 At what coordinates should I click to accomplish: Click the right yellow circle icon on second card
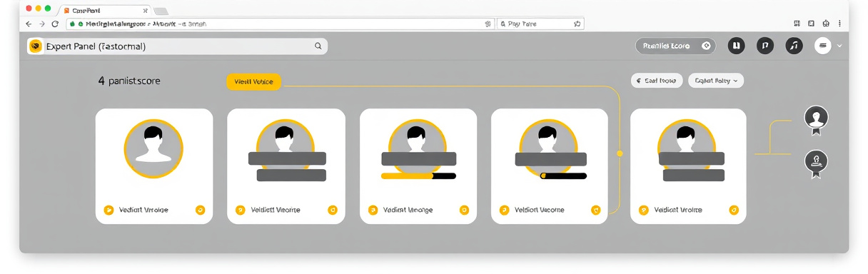(332, 210)
